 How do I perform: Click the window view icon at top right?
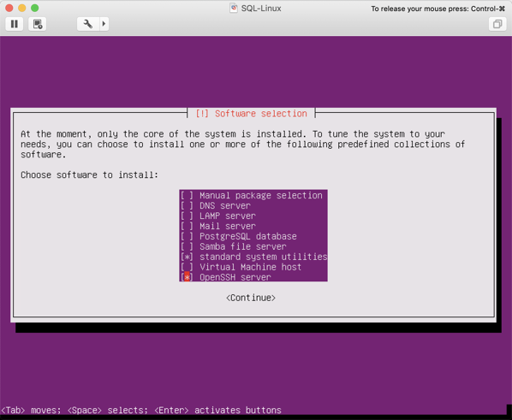tap(497, 24)
